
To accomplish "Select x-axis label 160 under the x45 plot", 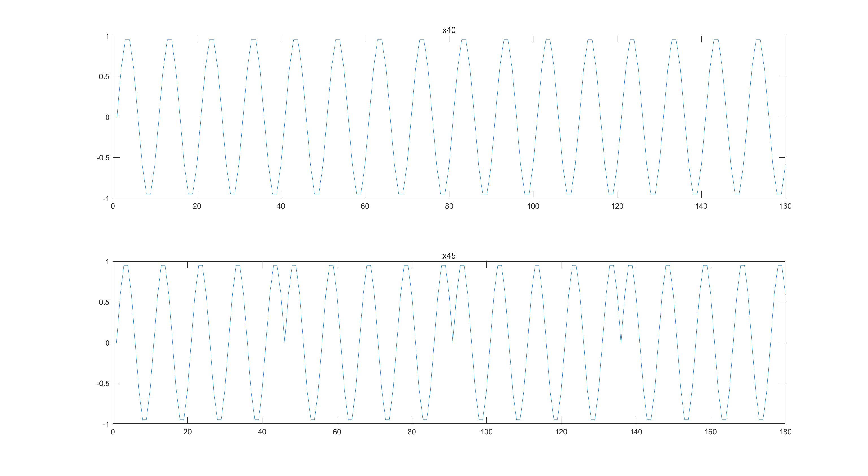I will point(711,432).
